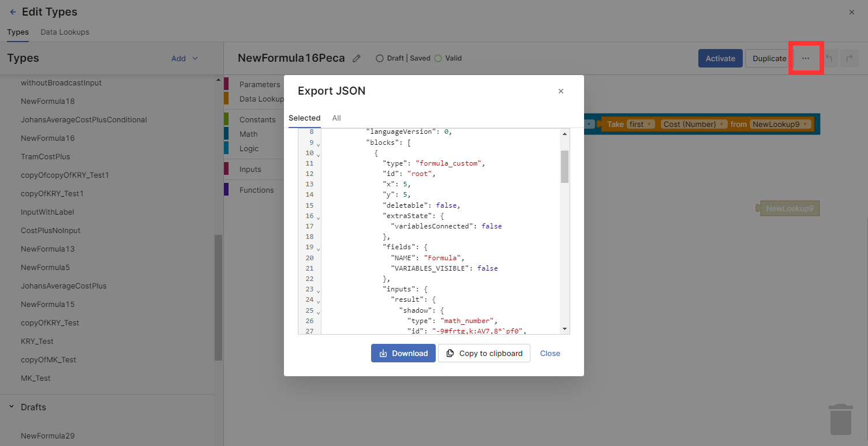Image resolution: width=868 pixels, height=446 pixels.
Task: Click the undo arrow icon
Action: (829, 58)
